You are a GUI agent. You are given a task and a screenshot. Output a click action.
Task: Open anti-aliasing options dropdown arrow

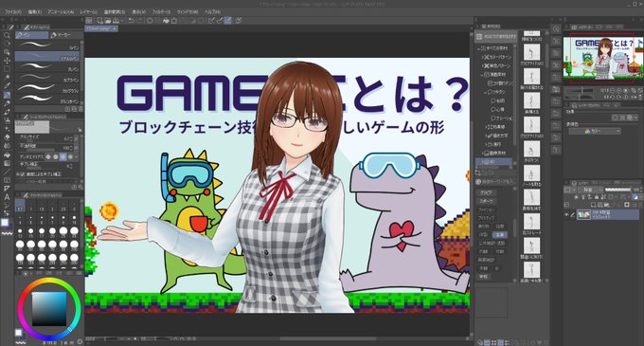(77, 156)
